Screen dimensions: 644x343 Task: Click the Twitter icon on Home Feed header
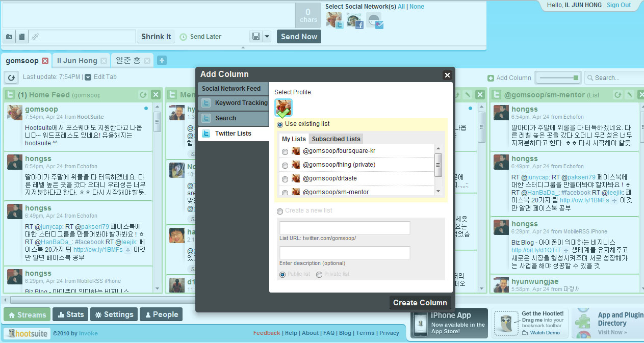tap(10, 95)
